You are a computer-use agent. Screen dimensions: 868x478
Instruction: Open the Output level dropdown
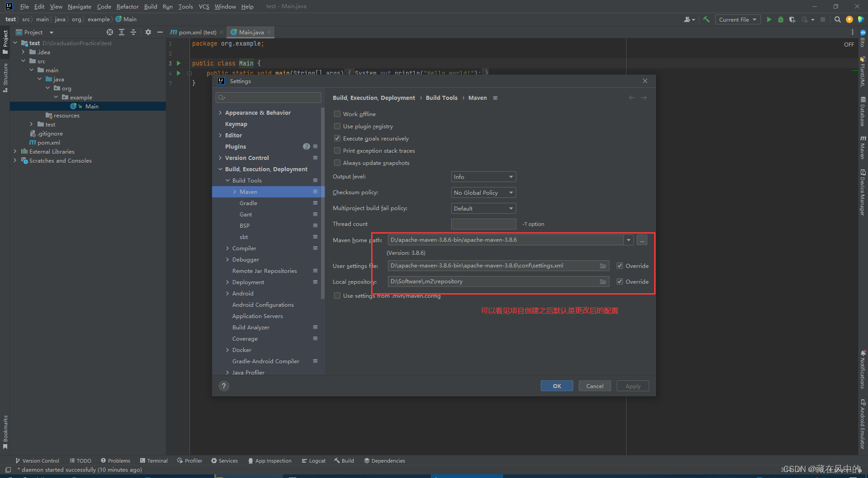pyautogui.click(x=483, y=177)
